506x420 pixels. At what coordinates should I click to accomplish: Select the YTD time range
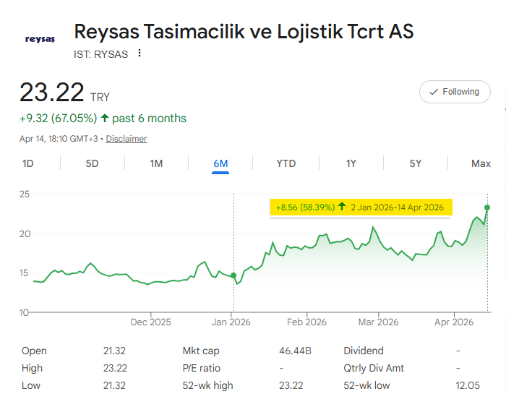[x=286, y=163]
